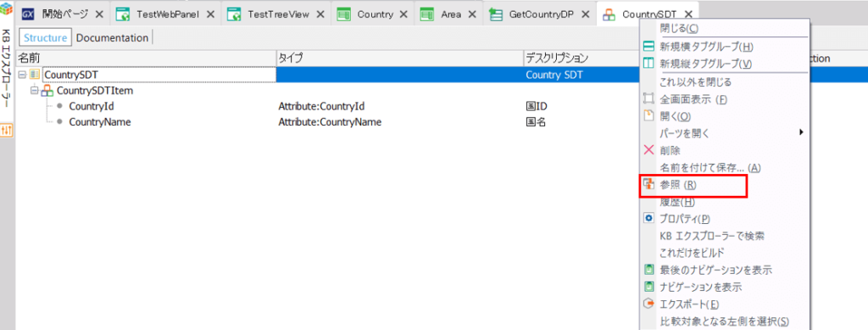Select the Documentation view
Screen dimensions: 868x330
click(x=113, y=37)
